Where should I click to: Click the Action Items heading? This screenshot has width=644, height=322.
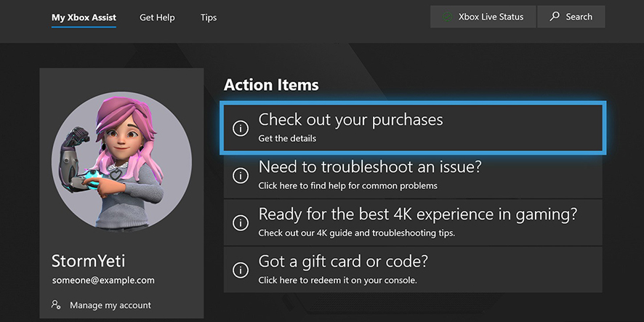tap(271, 85)
